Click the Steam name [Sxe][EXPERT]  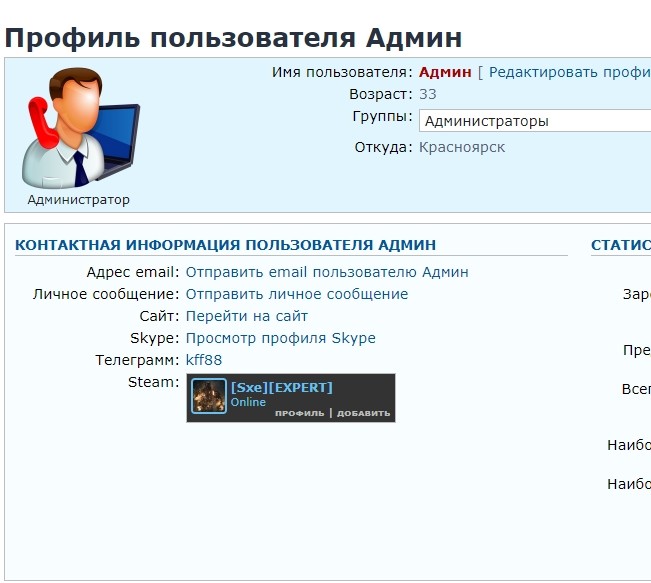pyautogui.click(x=282, y=387)
